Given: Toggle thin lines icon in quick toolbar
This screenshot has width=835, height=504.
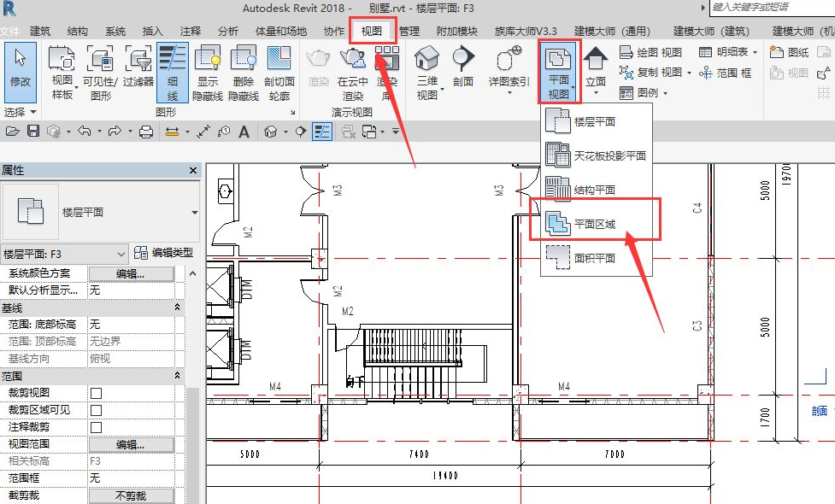Looking at the screenshot, I should 322,131.
